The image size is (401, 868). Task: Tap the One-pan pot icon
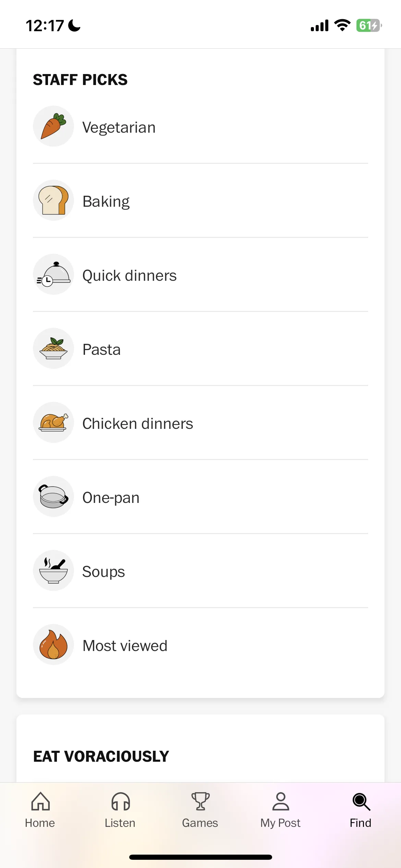53,496
